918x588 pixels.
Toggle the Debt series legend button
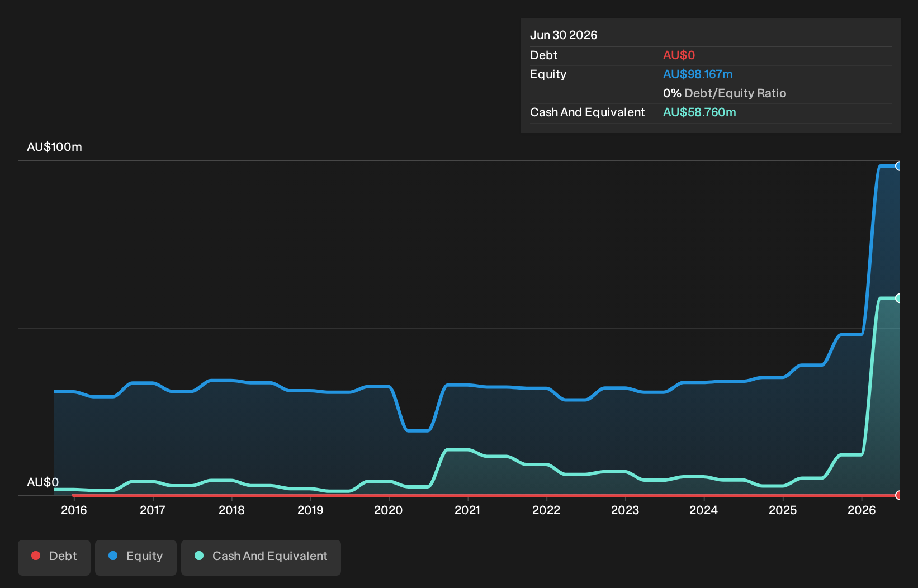click(54, 557)
